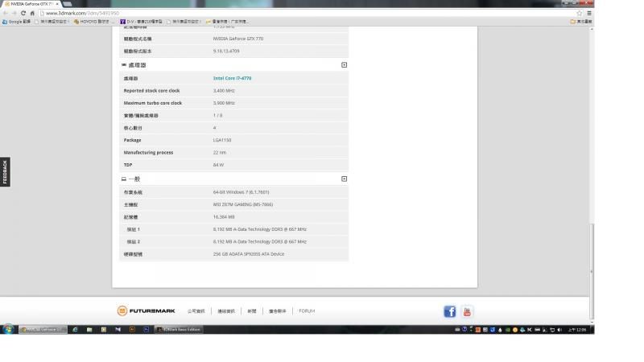Open the Windows Start orb

click(x=8, y=329)
